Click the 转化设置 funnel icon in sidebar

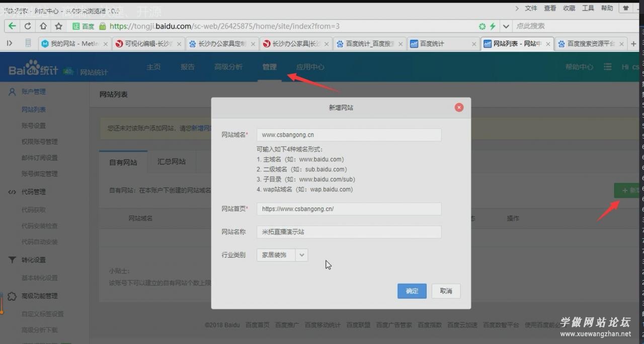click(x=11, y=260)
